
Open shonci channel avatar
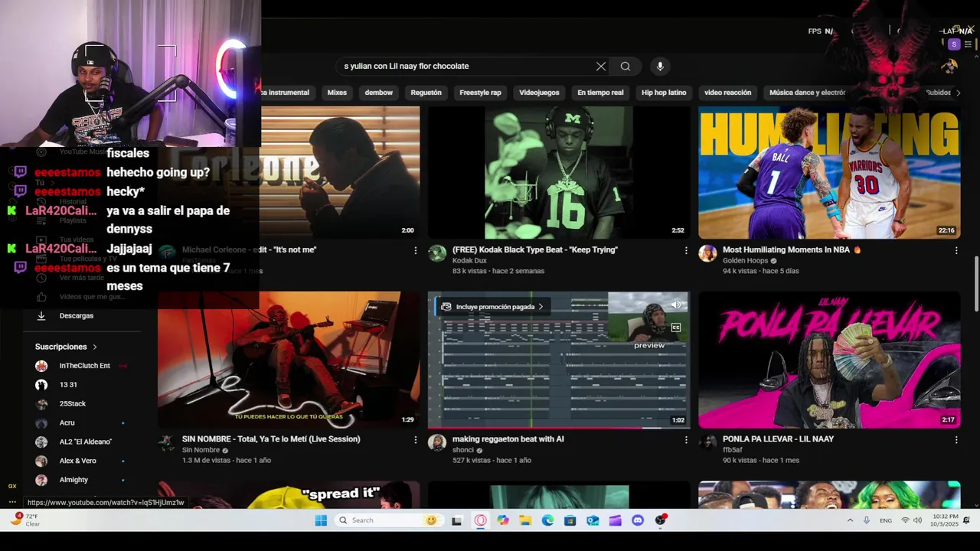[x=437, y=443]
